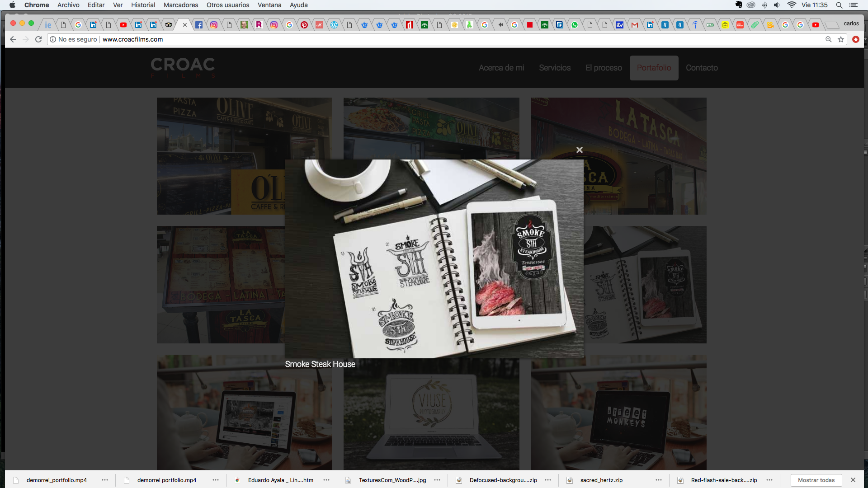Open the Otros usuarios menu
Viewport: 868px width, 488px height.
(x=228, y=5)
